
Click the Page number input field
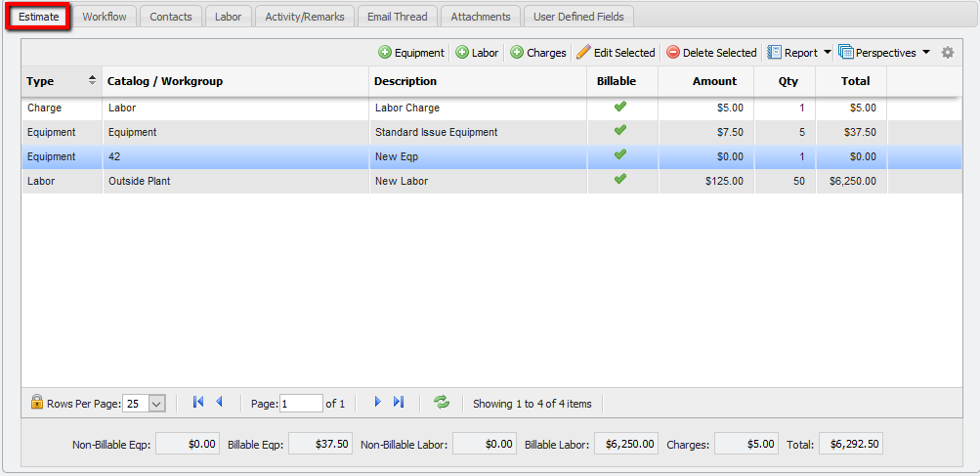pos(301,403)
